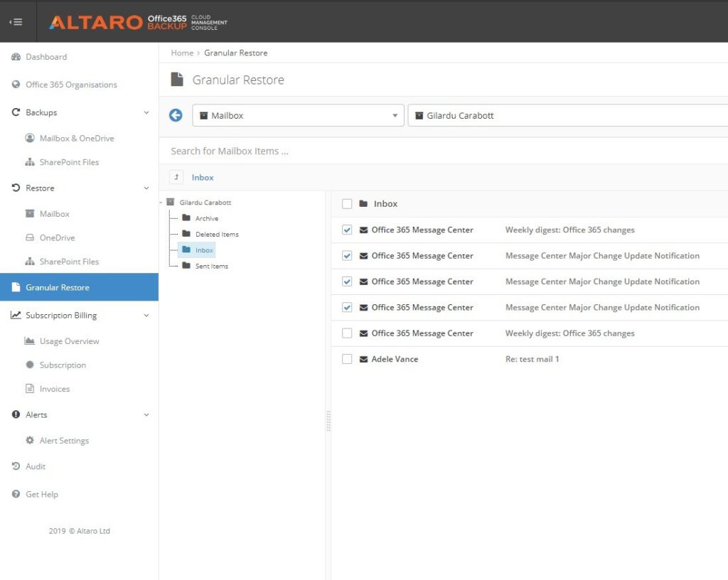Image resolution: width=728 pixels, height=580 pixels.
Task: Click the panel splitter handle
Action: (x=328, y=421)
